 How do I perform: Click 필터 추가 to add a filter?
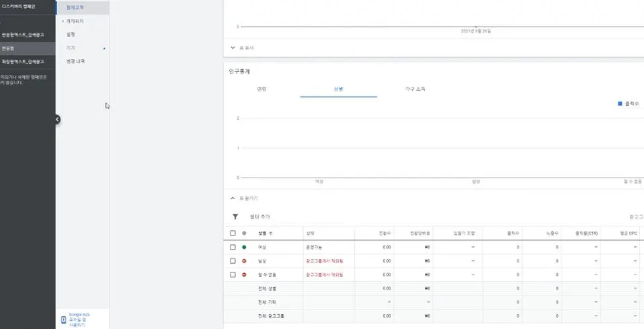(x=260, y=217)
